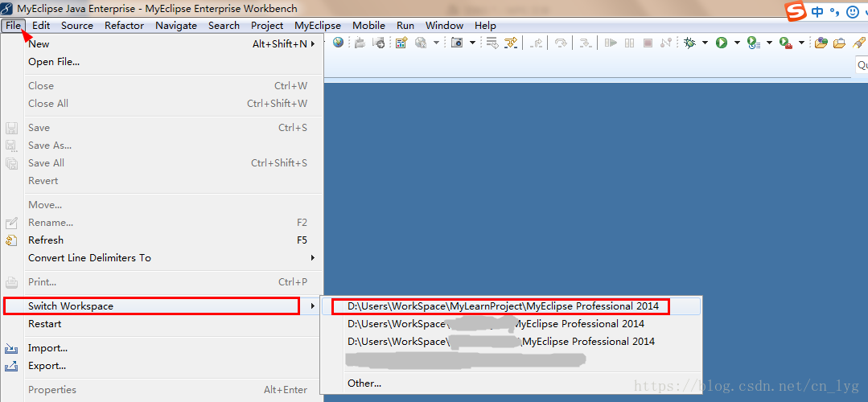Open the Search menu
Image resolution: width=868 pixels, height=402 pixels.
click(224, 26)
